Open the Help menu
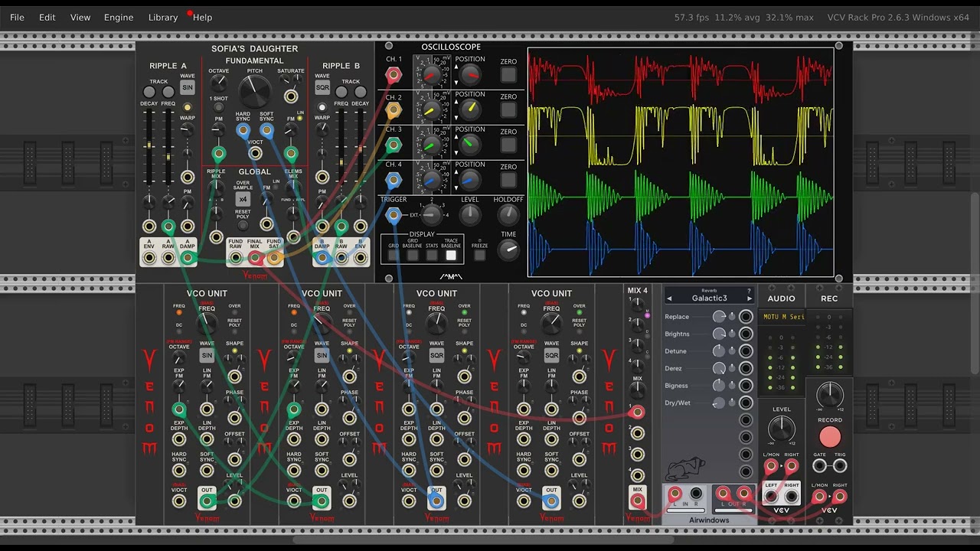Image resolution: width=980 pixels, height=551 pixels. click(x=202, y=17)
